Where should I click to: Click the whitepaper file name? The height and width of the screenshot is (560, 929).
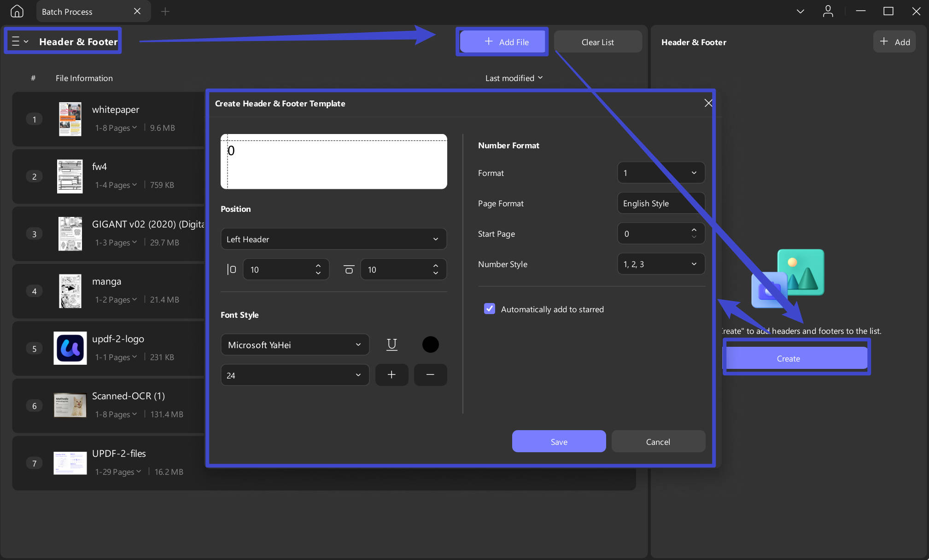point(115,110)
